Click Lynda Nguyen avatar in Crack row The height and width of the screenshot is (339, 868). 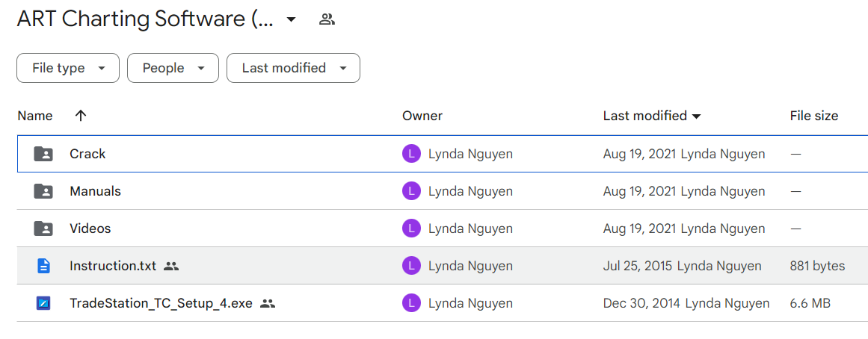coord(411,154)
